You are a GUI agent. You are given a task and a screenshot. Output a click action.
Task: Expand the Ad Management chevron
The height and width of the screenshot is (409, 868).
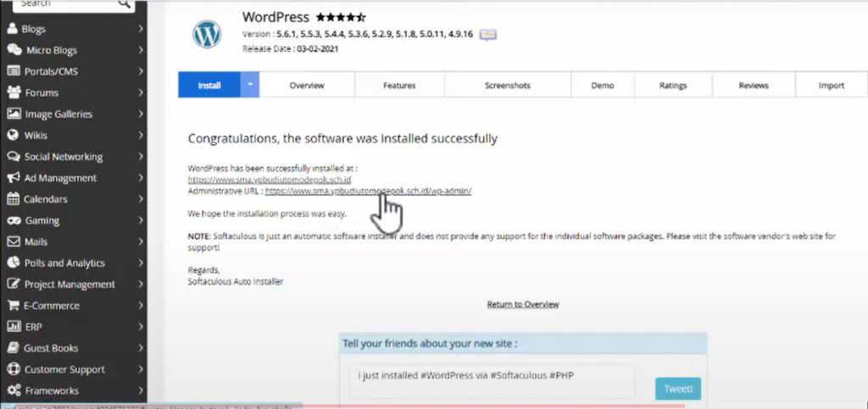(x=141, y=178)
